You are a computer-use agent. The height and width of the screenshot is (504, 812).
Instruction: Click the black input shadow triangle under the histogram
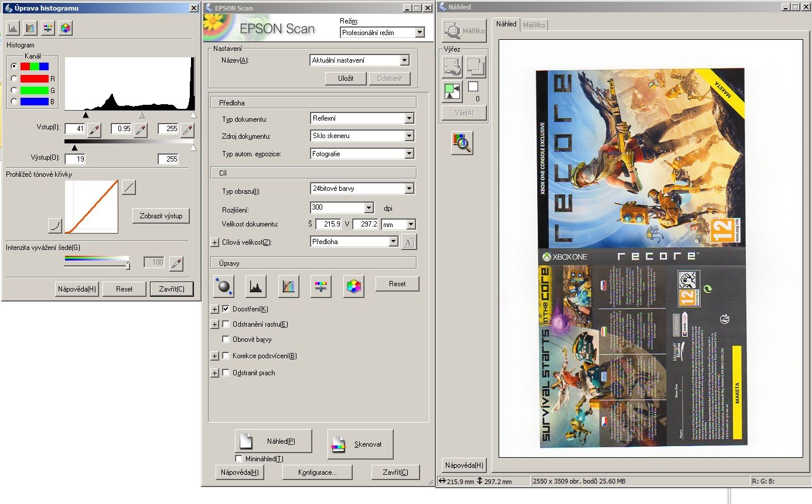click(86, 115)
